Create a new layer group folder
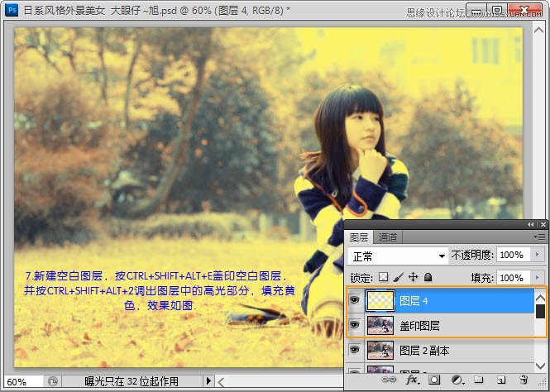 click(478, 380)
